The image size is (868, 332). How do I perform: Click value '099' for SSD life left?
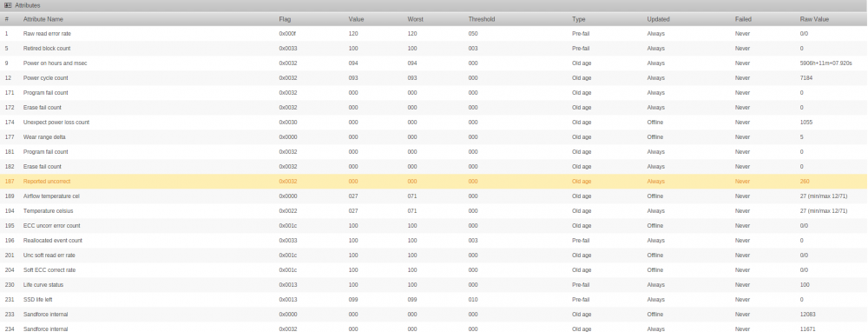[353, 300]
